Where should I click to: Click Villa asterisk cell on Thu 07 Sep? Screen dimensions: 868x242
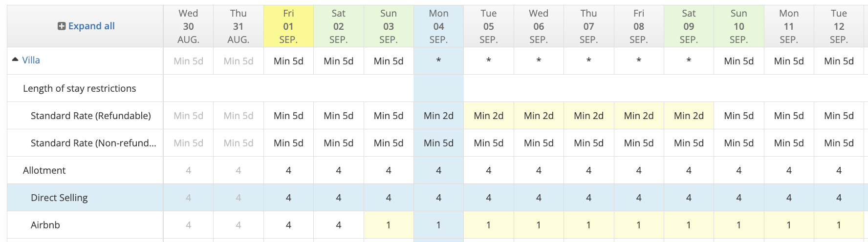[x=588, y=61]
